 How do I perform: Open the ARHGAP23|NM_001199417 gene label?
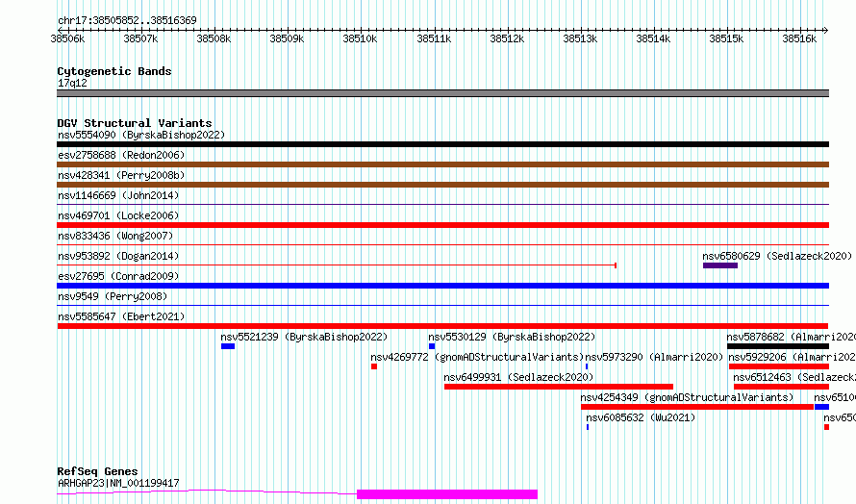(x=118, y=483)
